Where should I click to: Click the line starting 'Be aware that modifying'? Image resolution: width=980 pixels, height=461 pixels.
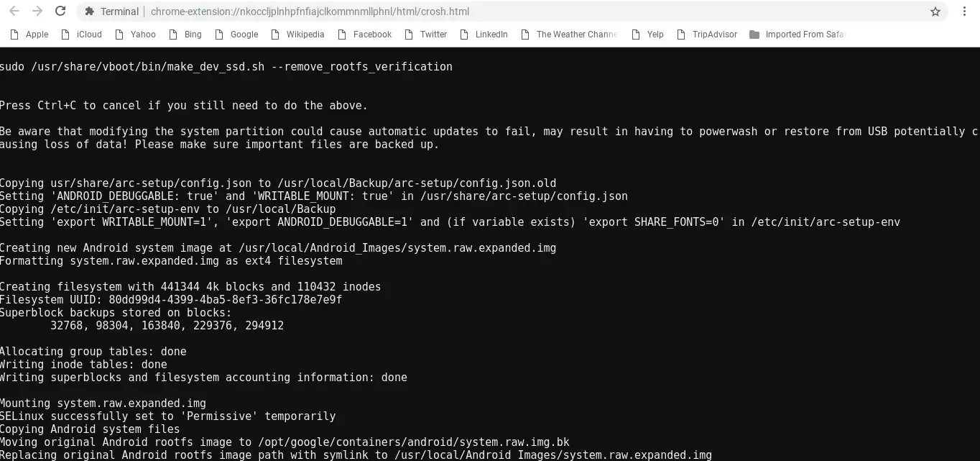point(489,131)
